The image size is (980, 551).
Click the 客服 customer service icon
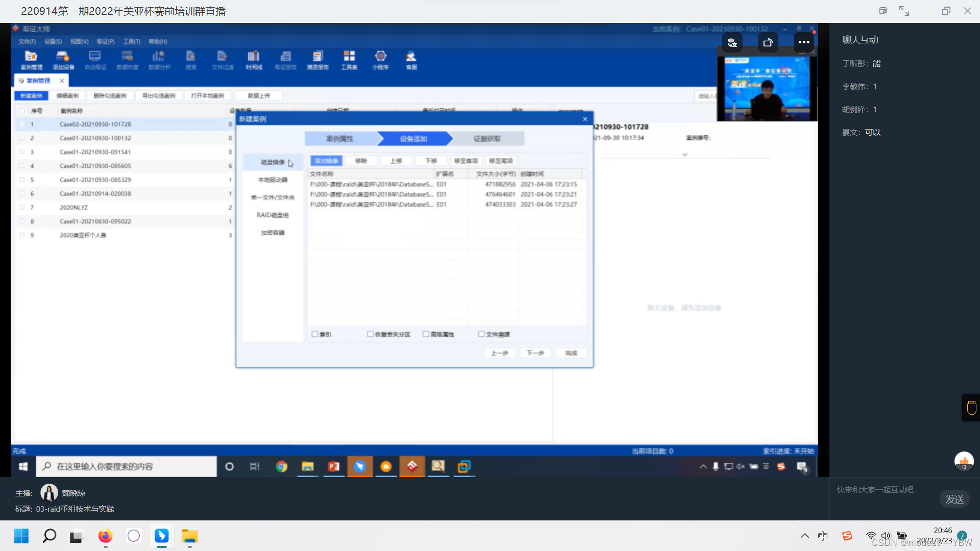411,60
